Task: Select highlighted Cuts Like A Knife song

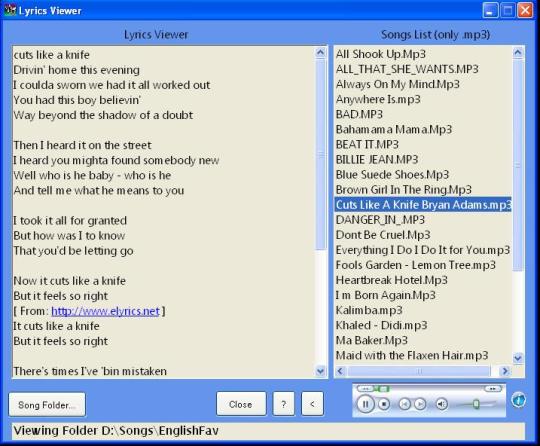Action: click(x=423, y=205)
